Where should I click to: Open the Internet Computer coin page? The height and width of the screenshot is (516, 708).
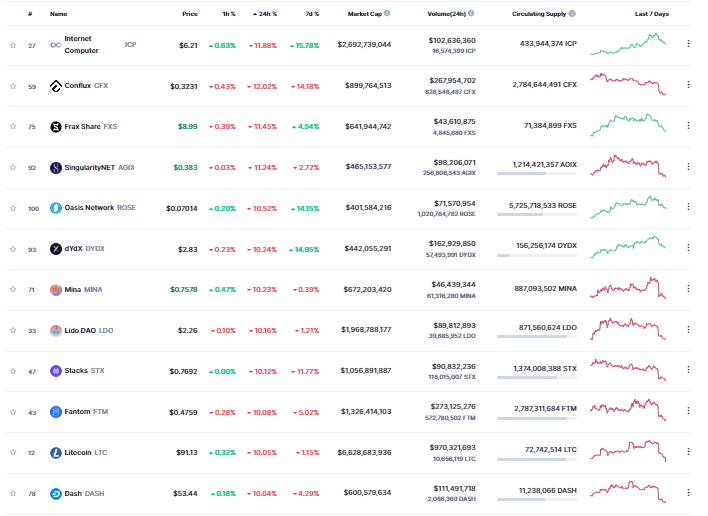tap(81, 45)
